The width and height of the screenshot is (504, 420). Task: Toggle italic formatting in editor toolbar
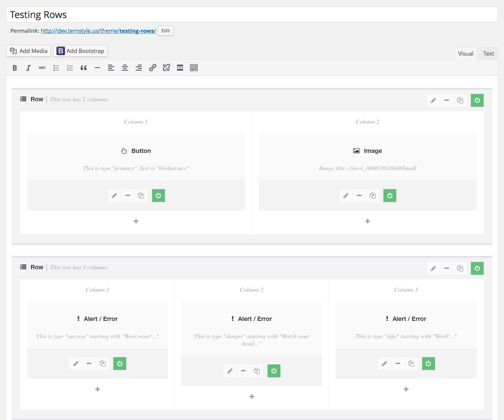(28, 68)
